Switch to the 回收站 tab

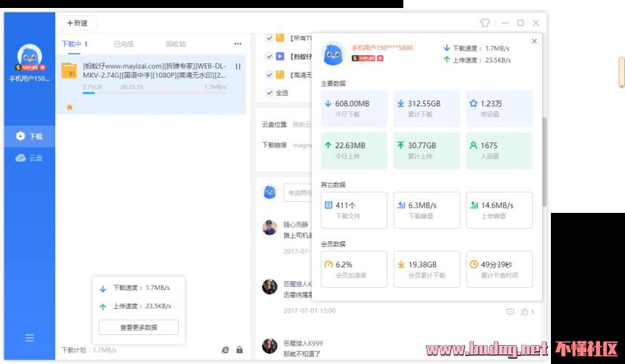pos(176,44)
